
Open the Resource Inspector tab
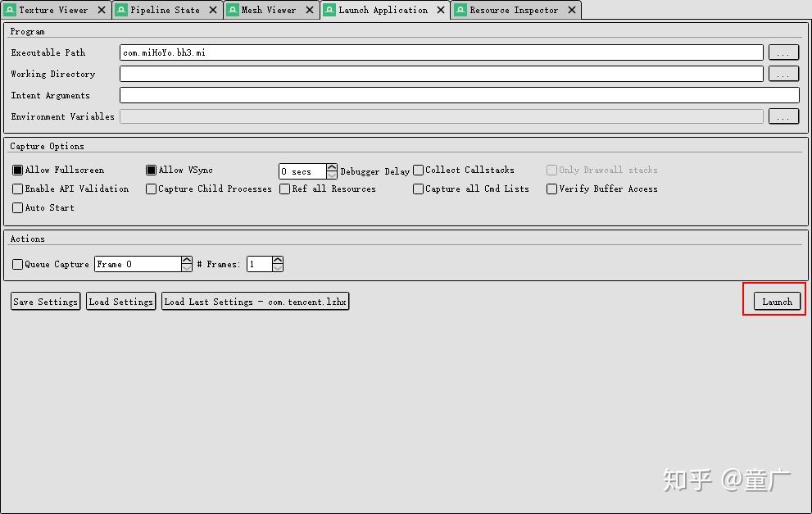click(514, 10)
